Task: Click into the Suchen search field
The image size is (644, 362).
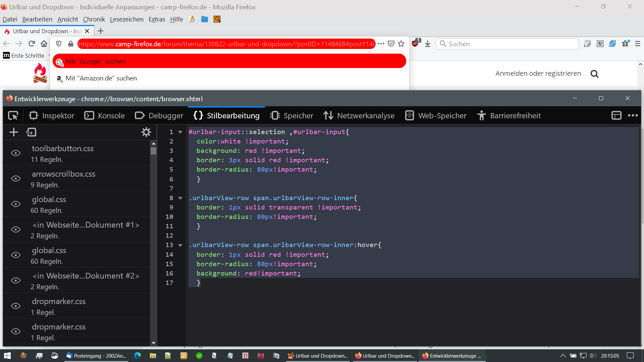Action: 510,44
